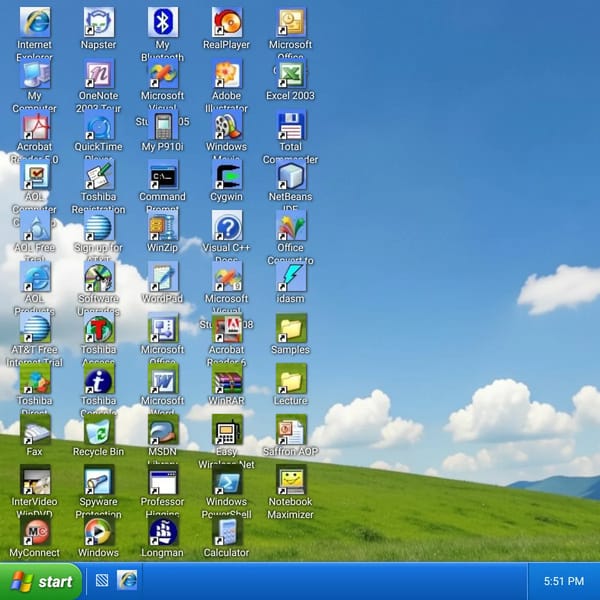Launch the Easy Wireless Net icon

[227, 430]
